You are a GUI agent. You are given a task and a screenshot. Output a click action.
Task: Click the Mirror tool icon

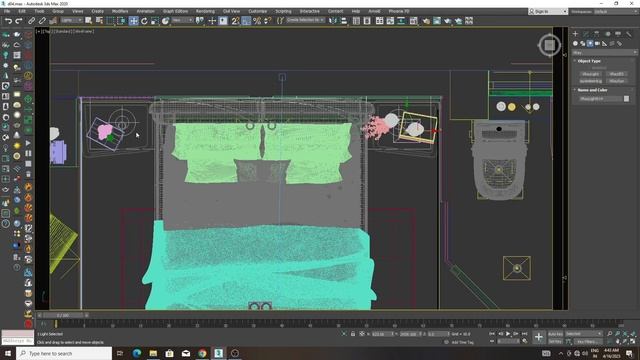(x=333, y=21)
